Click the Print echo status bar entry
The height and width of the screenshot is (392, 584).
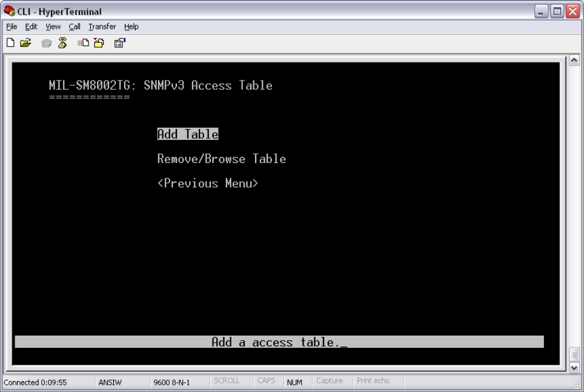[373, 381]
